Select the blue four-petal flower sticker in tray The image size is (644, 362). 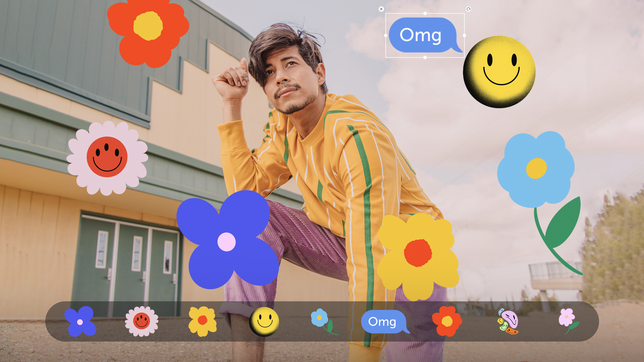click(x=80, y=321)
